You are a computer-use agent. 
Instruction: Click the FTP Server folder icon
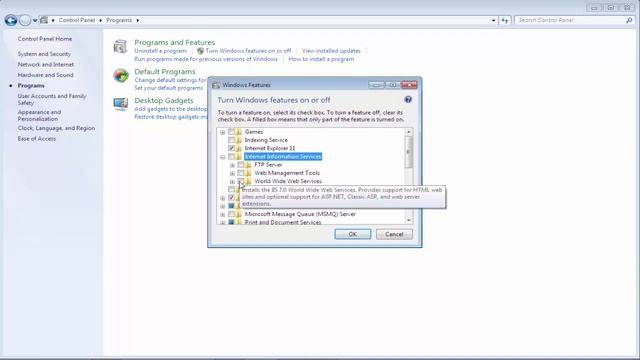tap(248, 164)
